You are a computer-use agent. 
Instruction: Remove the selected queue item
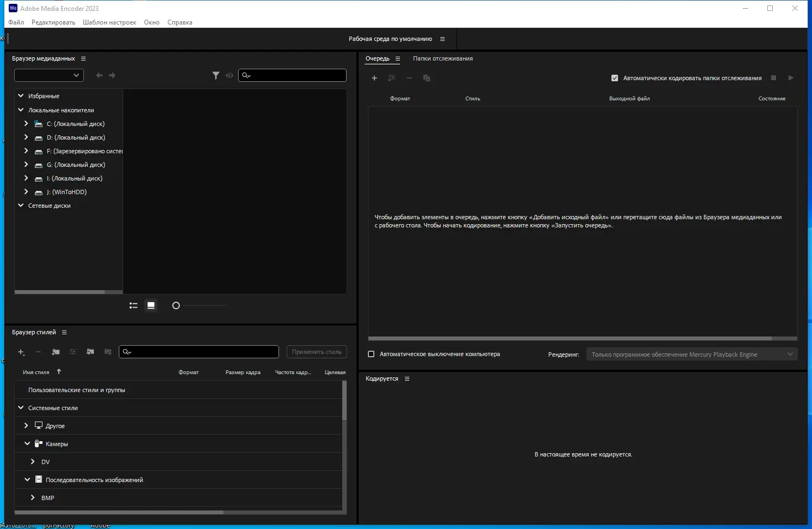409,78
